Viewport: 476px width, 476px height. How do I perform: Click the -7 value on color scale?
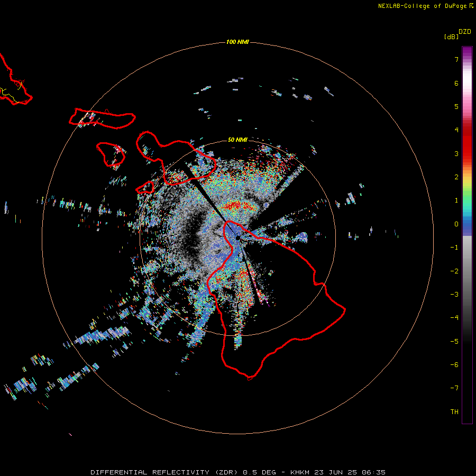coord(454,388)
